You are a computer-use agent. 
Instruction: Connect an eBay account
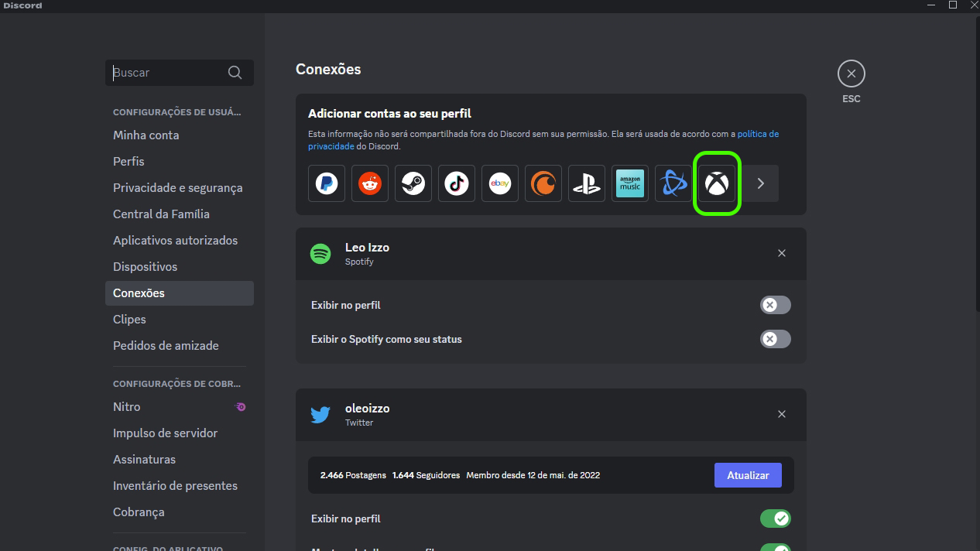[500, 183]
